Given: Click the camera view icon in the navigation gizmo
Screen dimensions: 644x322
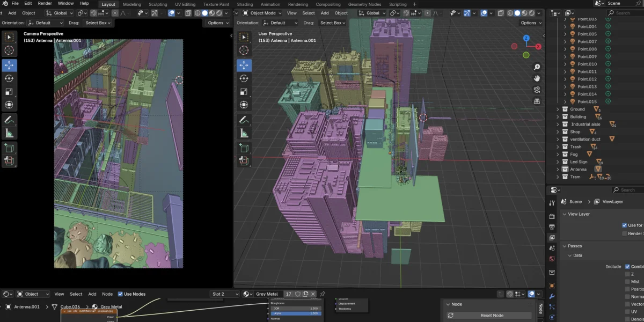Looking at the screenshot, I should coord(537,89).
